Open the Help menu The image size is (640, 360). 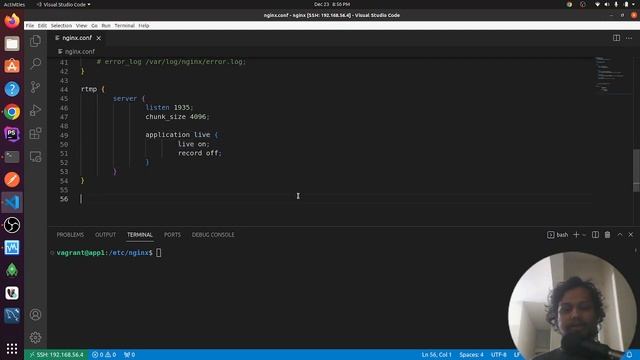pyautogui.click(x=144, y=25)
